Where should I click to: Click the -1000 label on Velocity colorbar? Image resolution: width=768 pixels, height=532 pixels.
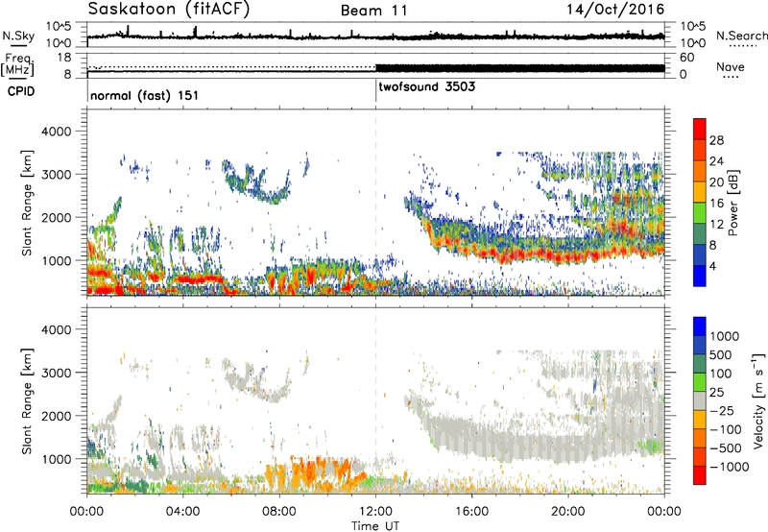click(730, 467)
